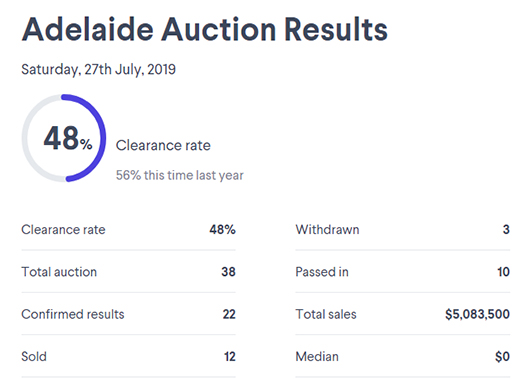The width and height of the screenshot is (531, 380).
Task: Click the Adelaide Auction Results heading
Action: 205,29
